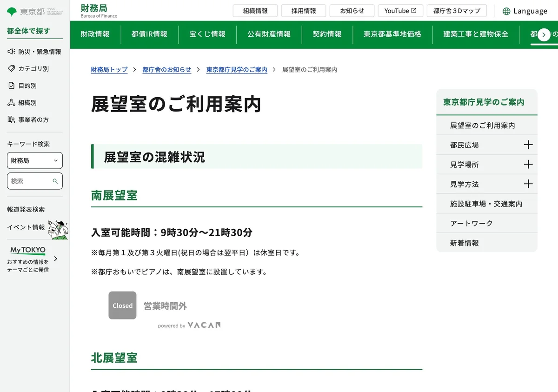Open the Language selector

tap(525, 11)
